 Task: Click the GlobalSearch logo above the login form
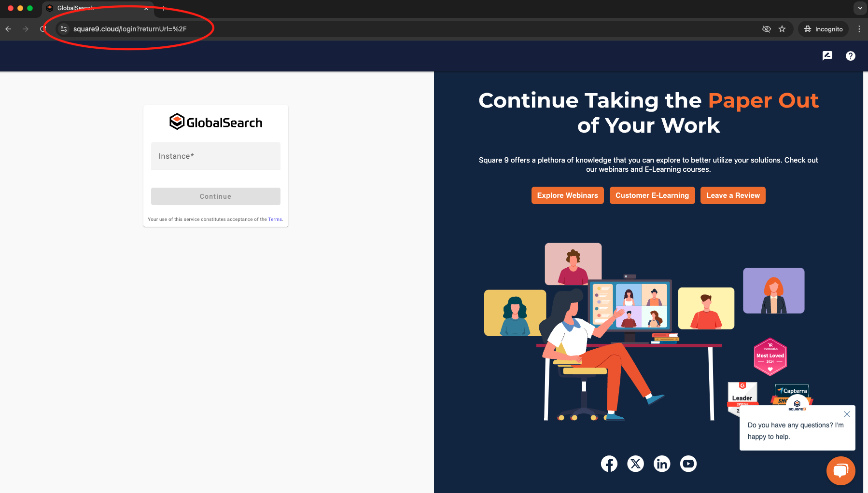[x=215, y=121]
